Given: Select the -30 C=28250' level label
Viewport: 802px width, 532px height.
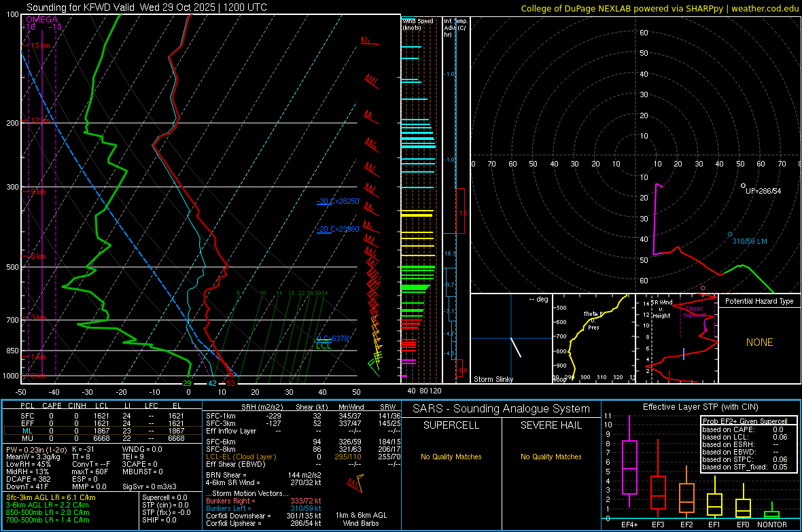Looking at the screenshot, I should [x=338, y=202].
